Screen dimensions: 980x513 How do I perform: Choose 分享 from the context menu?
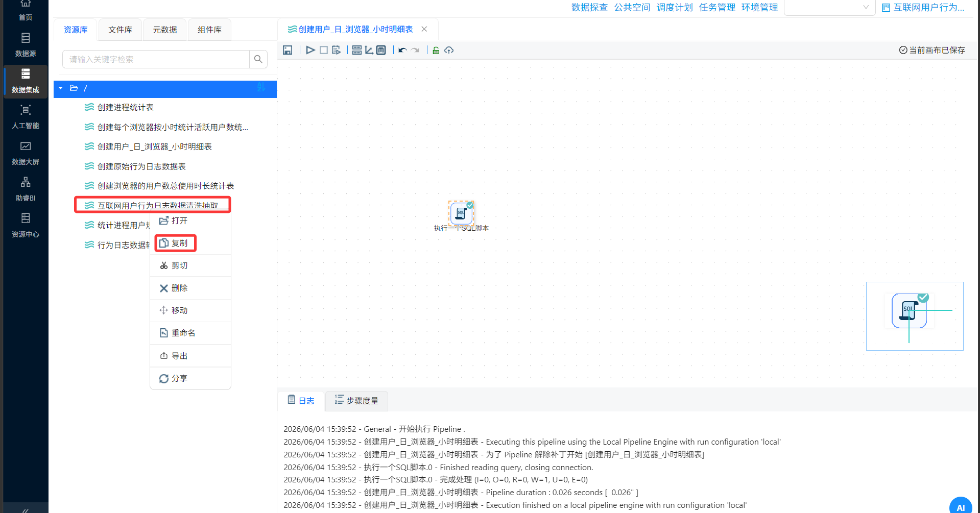pyautogui.click(x=190, y=378)
